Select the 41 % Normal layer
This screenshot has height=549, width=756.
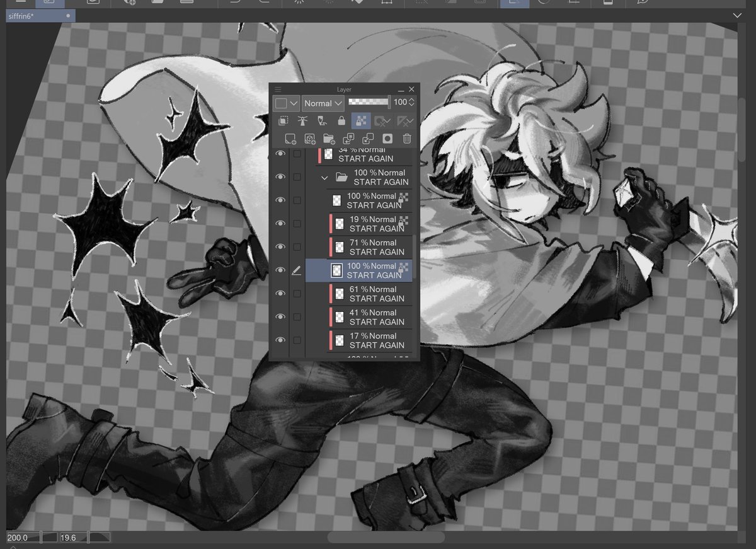(370, 317)
